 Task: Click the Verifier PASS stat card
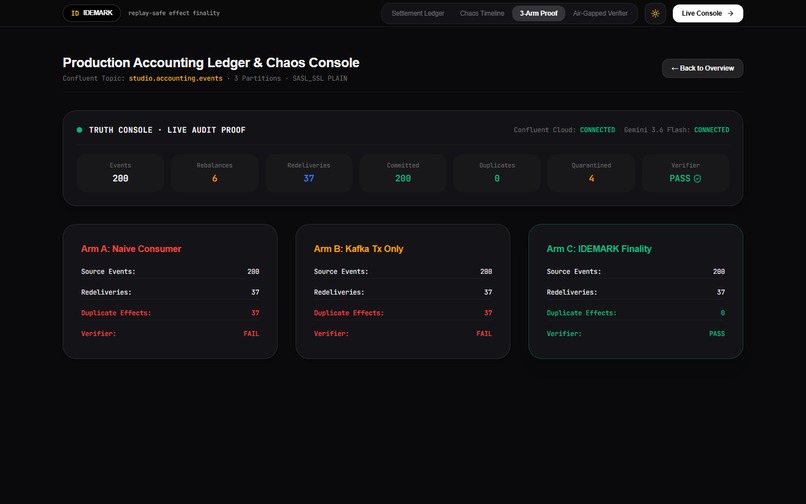point(685,173)
